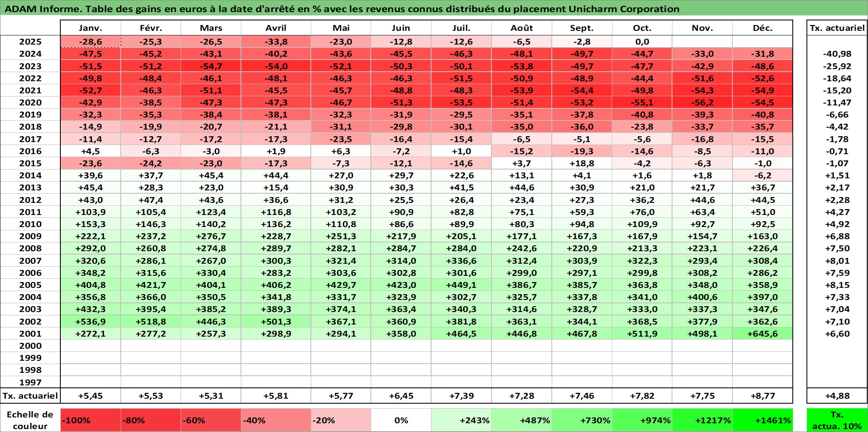
Task: Click the 1997 row label
Action: pyautogui.click(x=30, y=382)
